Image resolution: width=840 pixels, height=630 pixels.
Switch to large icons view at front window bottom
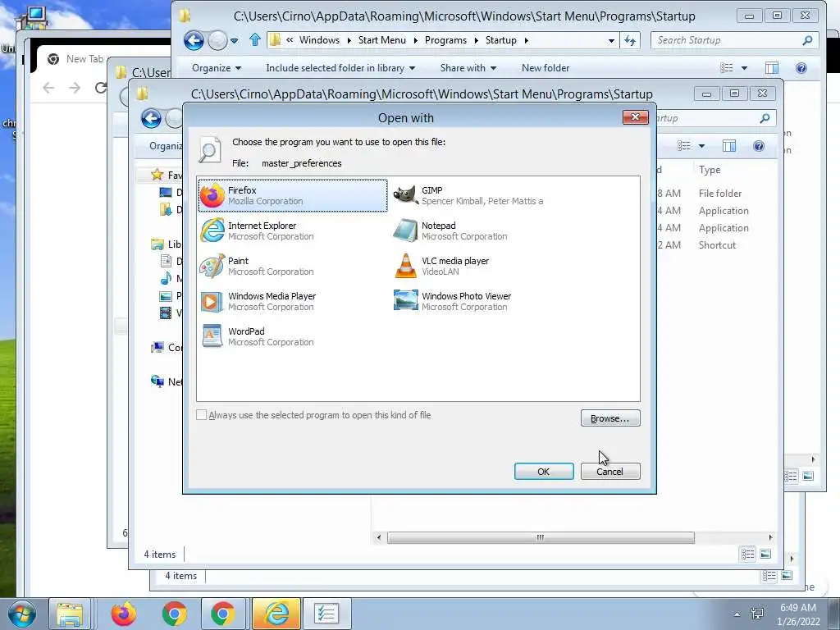coord(765,554)
